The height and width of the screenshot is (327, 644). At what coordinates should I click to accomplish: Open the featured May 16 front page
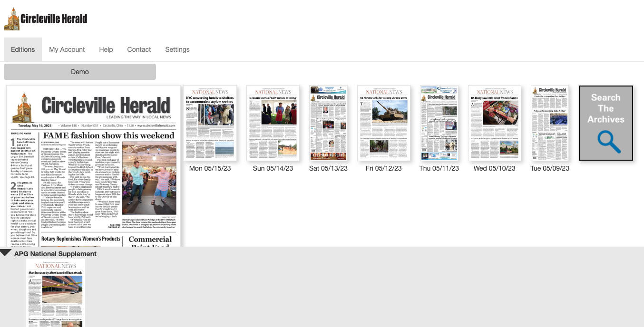(94, 166)
